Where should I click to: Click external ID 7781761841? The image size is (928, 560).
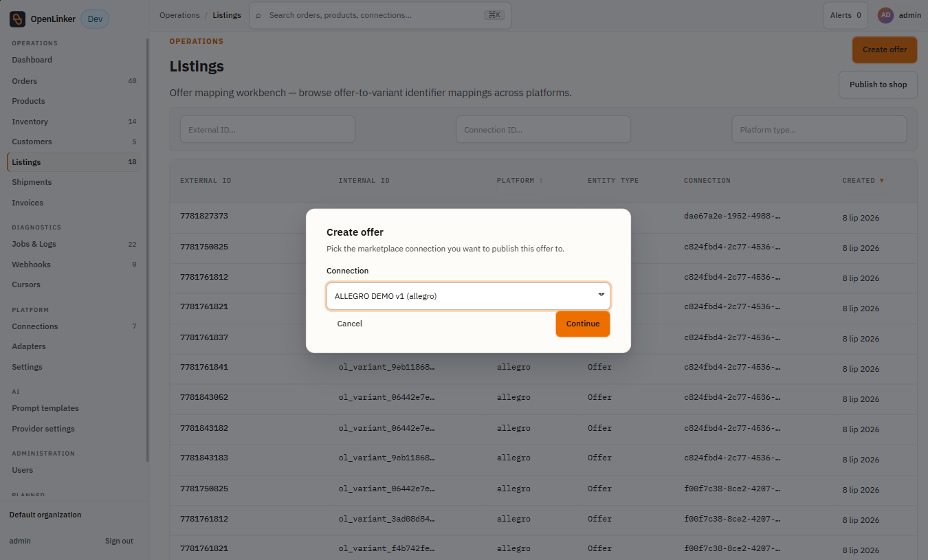(204, 367)
